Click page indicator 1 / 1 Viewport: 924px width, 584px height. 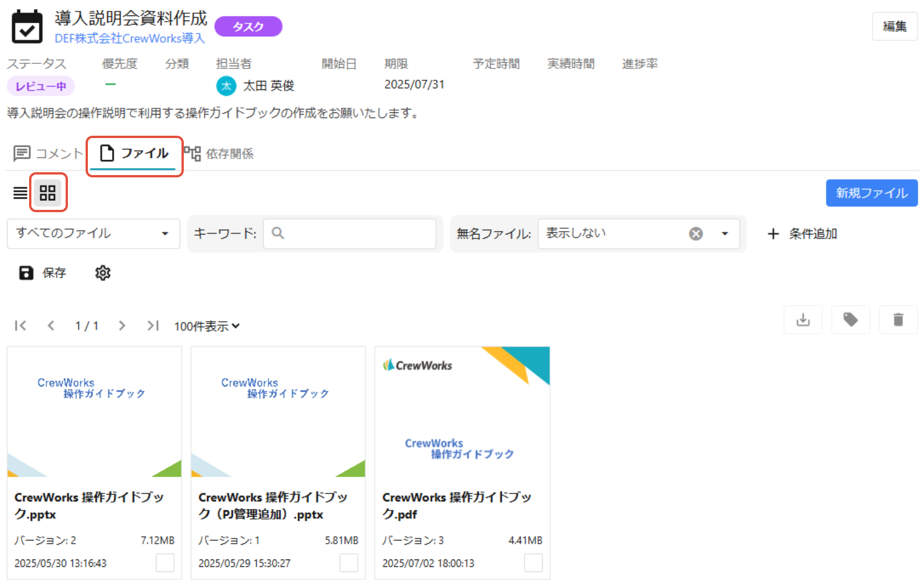pyautogui.click(x=87, y=326)
